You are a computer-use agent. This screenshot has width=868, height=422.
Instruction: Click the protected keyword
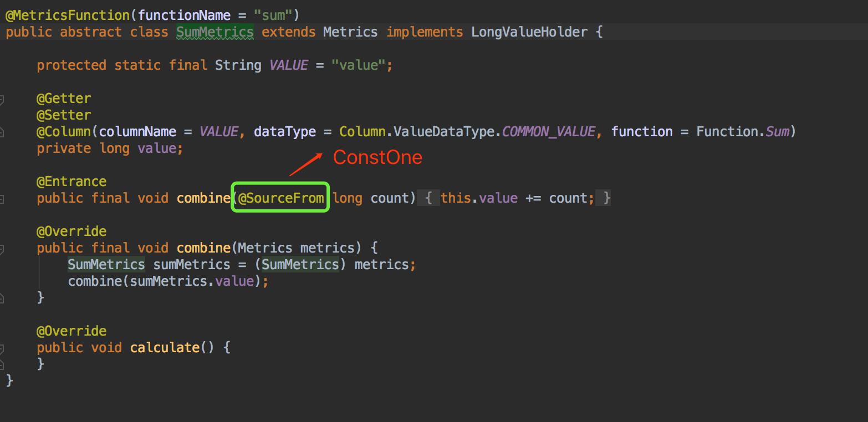click(72, 65)
